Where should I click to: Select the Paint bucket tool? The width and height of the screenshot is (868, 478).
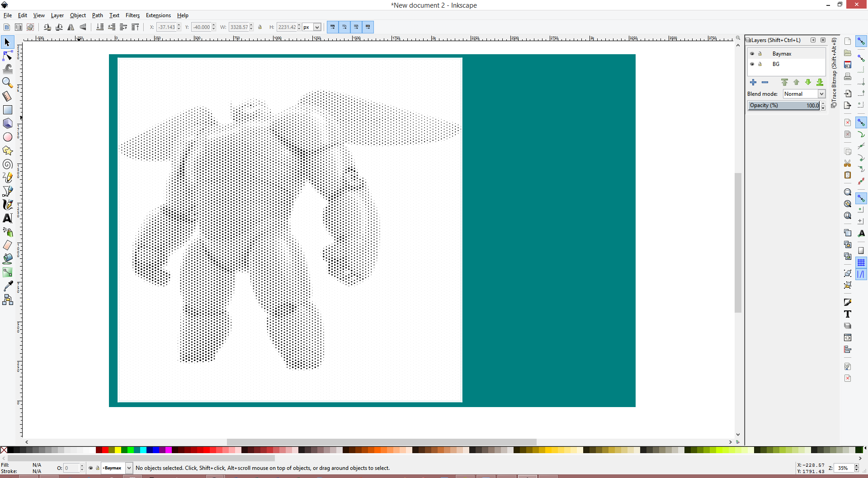(x=7, y=259)
